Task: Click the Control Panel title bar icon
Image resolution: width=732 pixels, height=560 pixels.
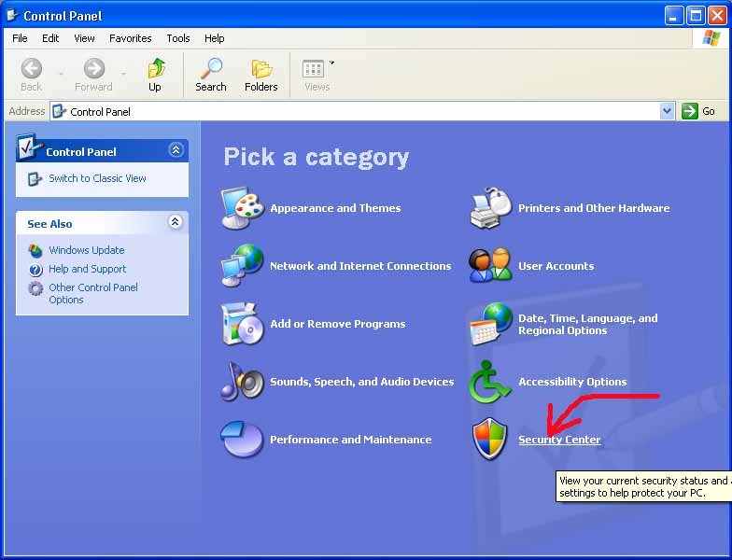Action: click(12, 15)
